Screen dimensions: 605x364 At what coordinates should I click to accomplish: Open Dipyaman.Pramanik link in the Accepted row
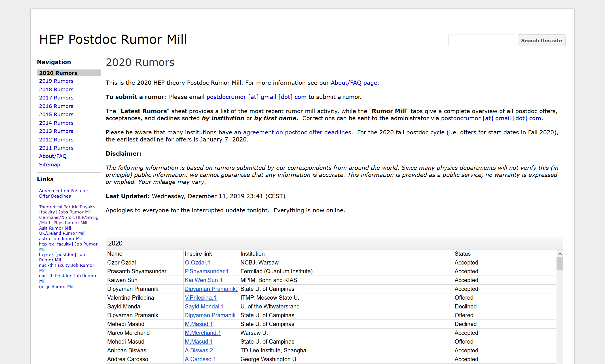(x=211, y=289)
